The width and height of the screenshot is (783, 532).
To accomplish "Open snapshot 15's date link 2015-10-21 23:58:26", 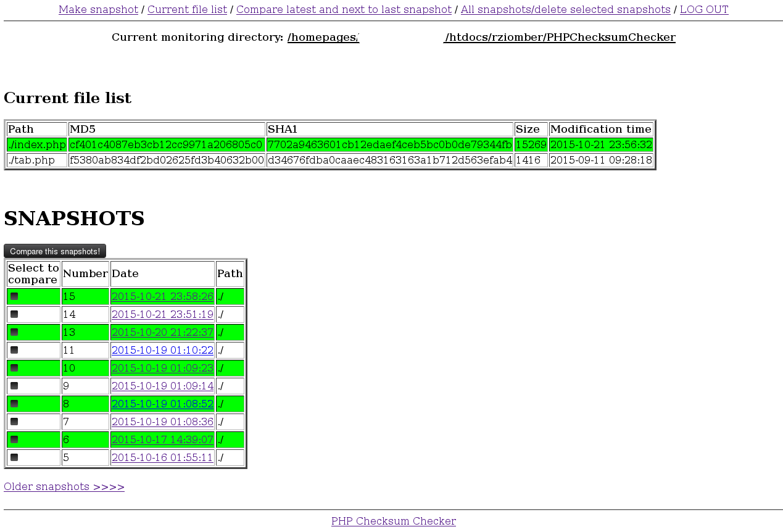I will (162, 296).
